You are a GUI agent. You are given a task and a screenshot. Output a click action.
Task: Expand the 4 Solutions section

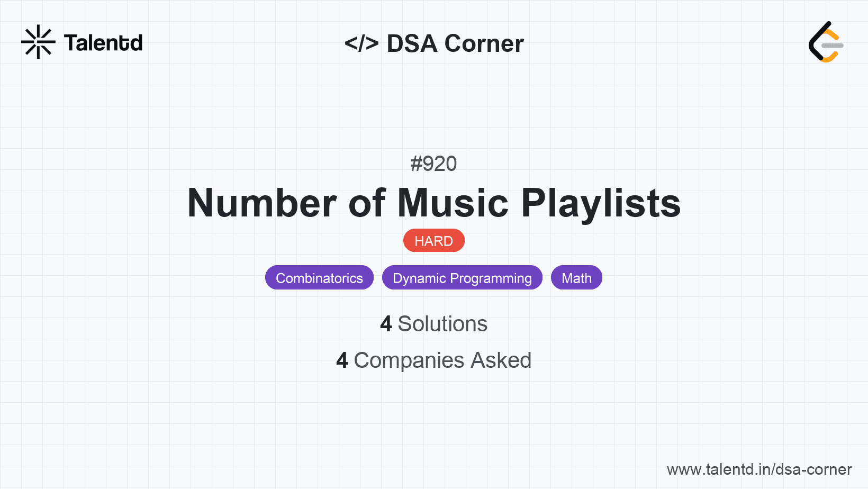point(434,323)
